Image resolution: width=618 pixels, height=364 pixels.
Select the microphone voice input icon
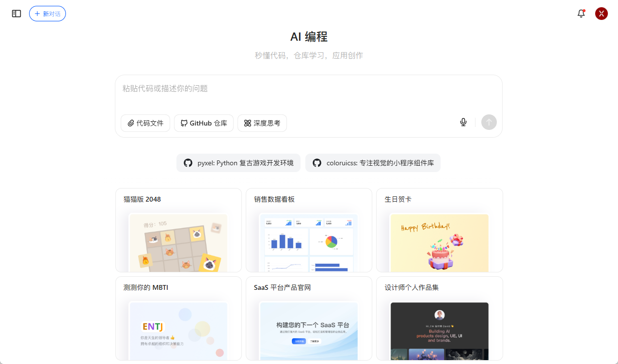point(463,122)
